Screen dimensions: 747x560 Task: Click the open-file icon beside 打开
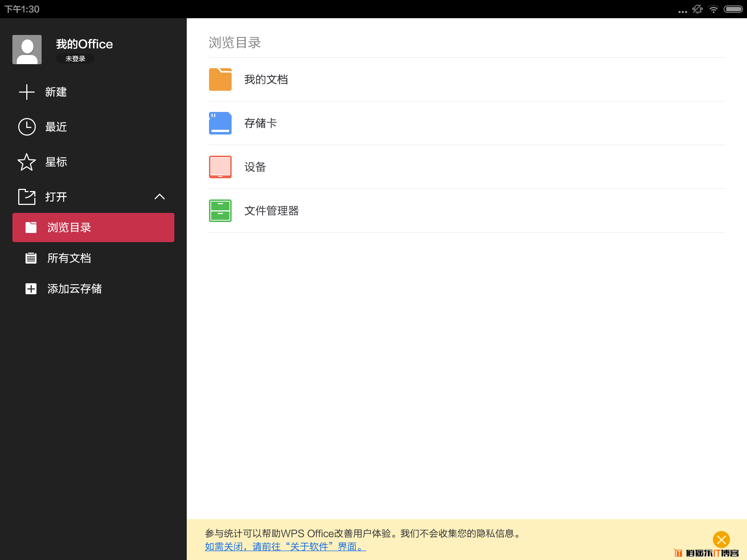coord(27,197)
